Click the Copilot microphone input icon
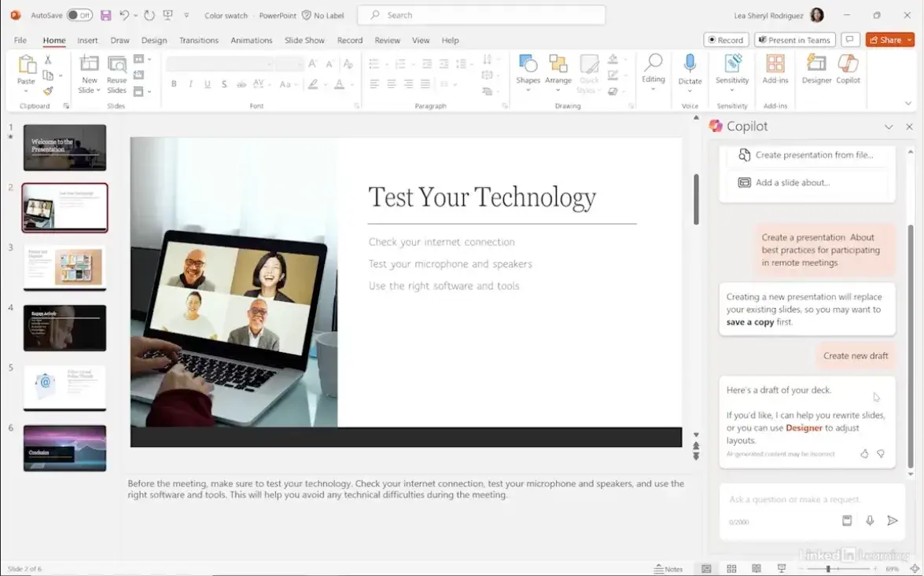924x576 pixels. tap(870, 520)
